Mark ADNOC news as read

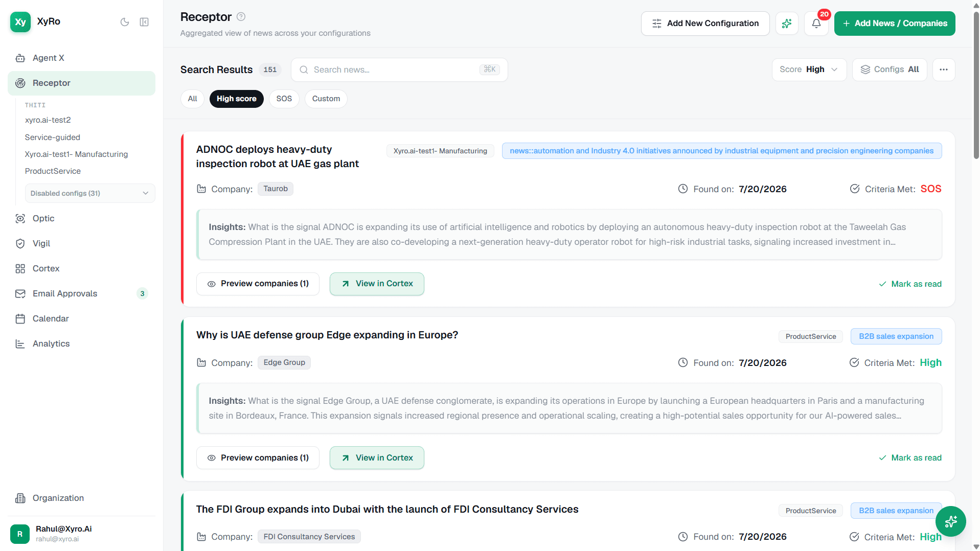910,284
